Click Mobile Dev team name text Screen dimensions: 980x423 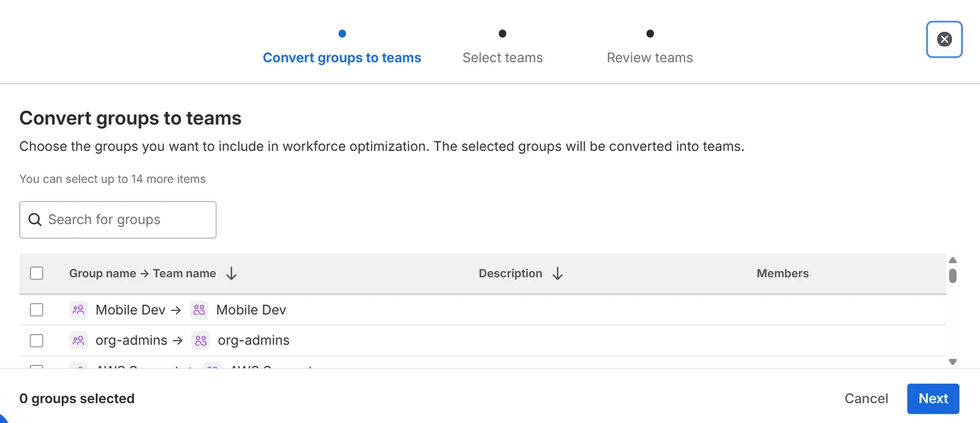[251, 310]
